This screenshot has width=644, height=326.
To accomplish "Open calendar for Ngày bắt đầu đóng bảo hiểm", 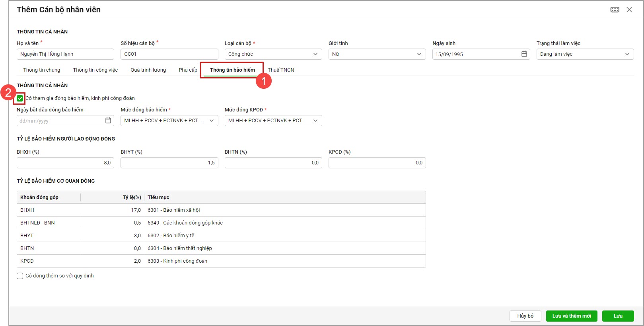I will [108, 121].
